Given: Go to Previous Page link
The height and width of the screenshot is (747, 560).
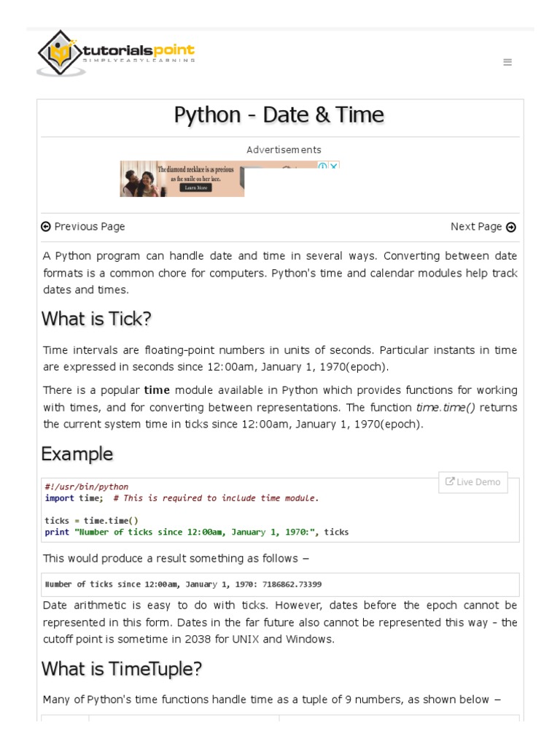Looking at the screenshot, I should [x=89, y=227].
